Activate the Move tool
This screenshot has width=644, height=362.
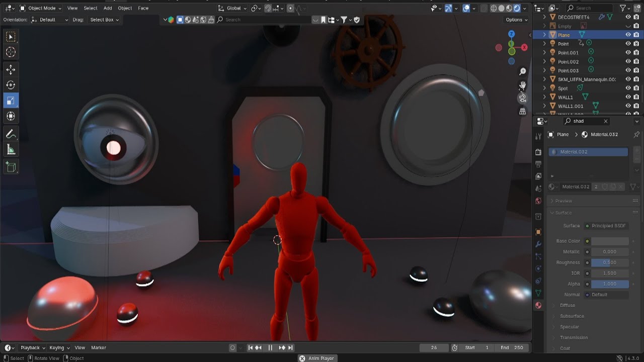[x=11, y=69]
